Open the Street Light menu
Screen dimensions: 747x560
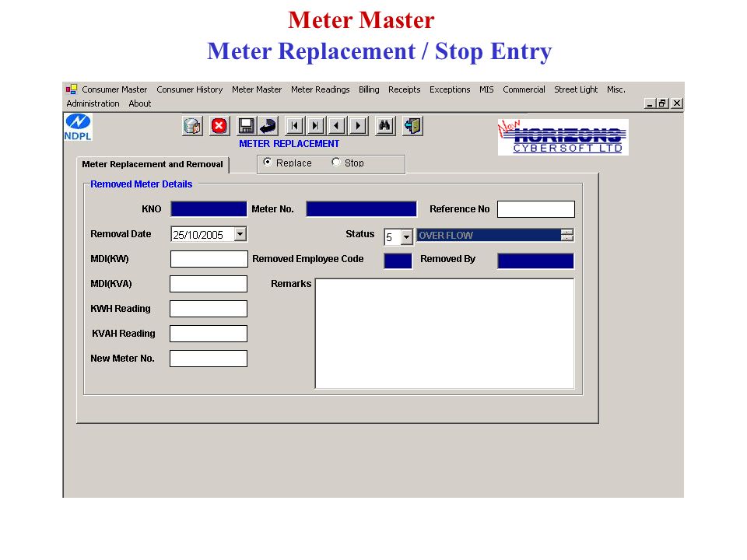pyautogui.click(x=576, y=89)
